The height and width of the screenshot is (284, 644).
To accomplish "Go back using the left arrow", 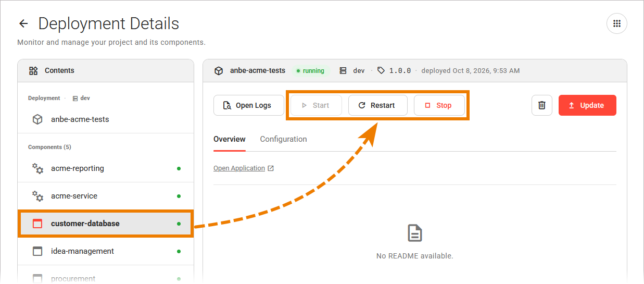I will click(x=23, y=24).
